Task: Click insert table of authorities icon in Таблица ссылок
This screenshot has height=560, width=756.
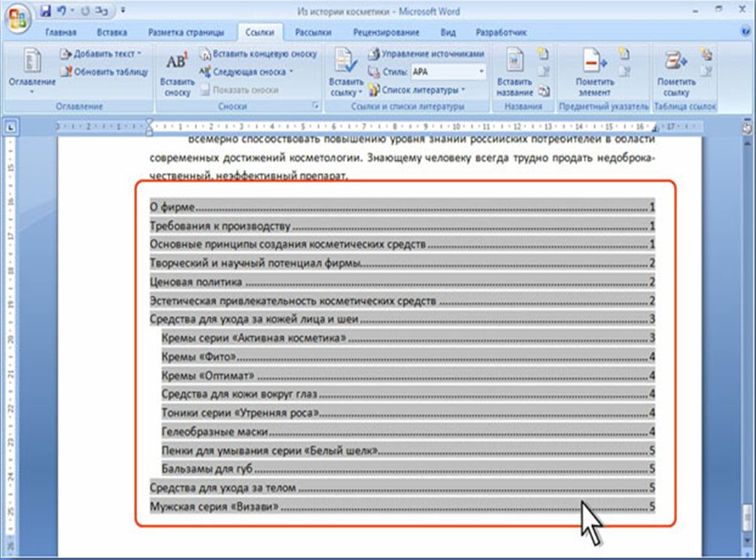Action: click(x=706, y=53)
